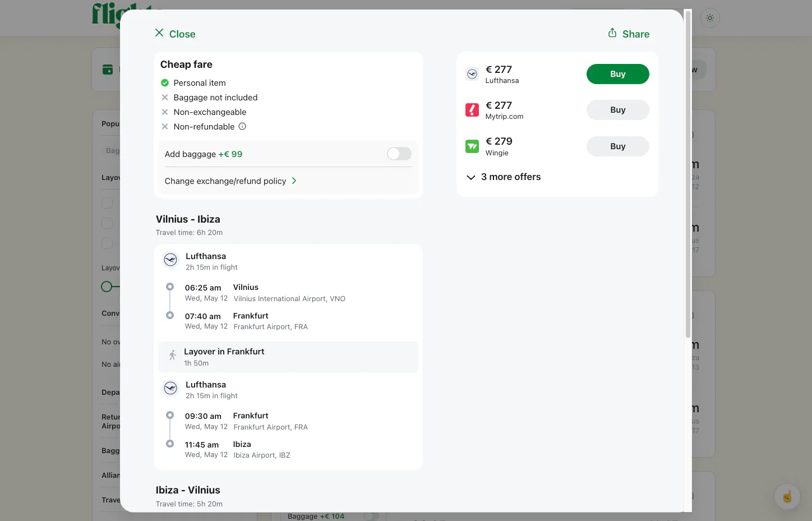
Task: Click the Wingie logo icon
Action: coord(472,146)
